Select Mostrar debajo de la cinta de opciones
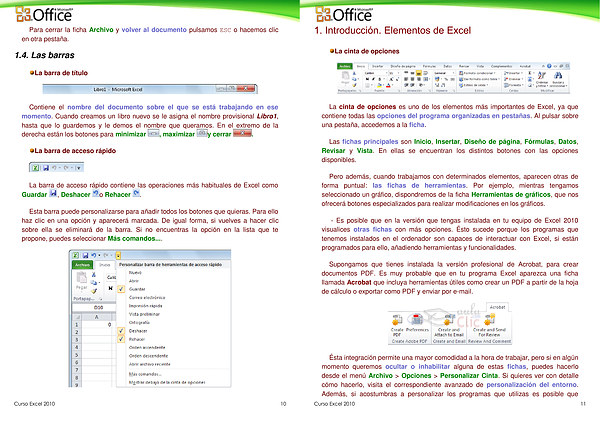 pyautogui.click(x=167, y=382)
